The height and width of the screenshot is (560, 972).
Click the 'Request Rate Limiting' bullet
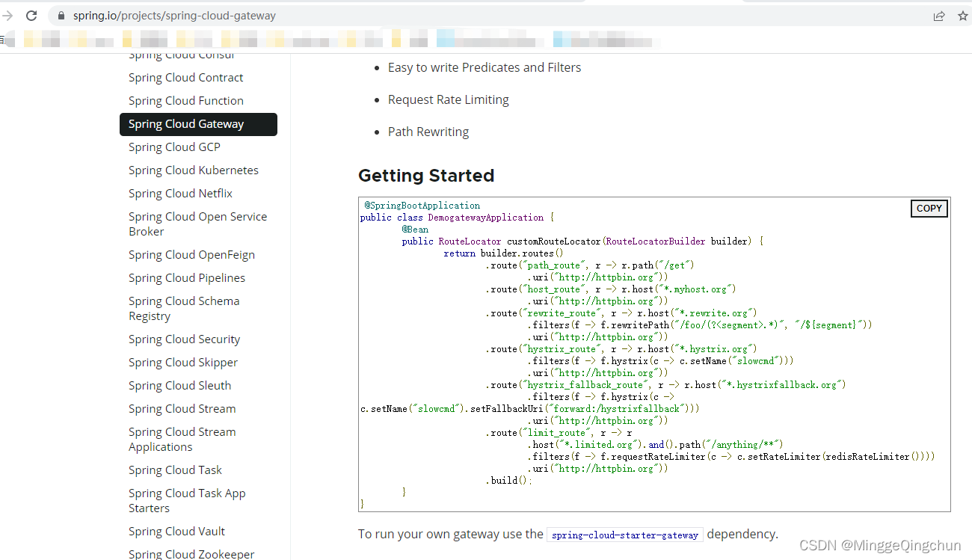(448, 99)
